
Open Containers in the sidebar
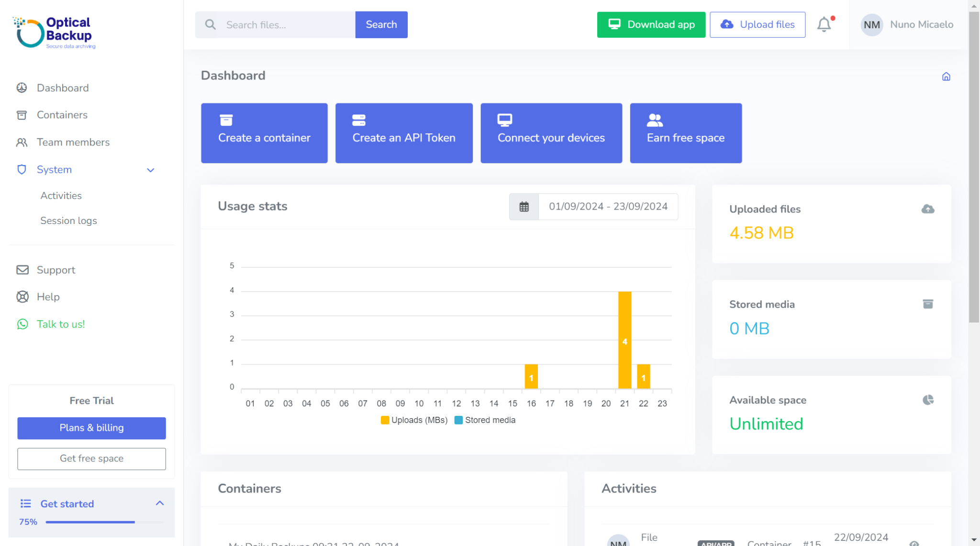pyautogui.click(x=62, y=115)
